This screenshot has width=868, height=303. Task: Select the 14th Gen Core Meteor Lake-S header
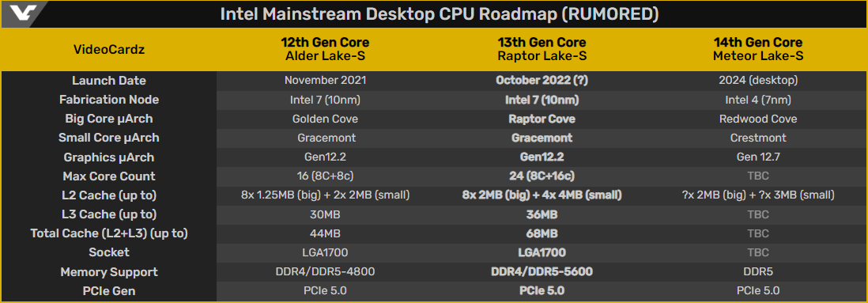(758, 49)
